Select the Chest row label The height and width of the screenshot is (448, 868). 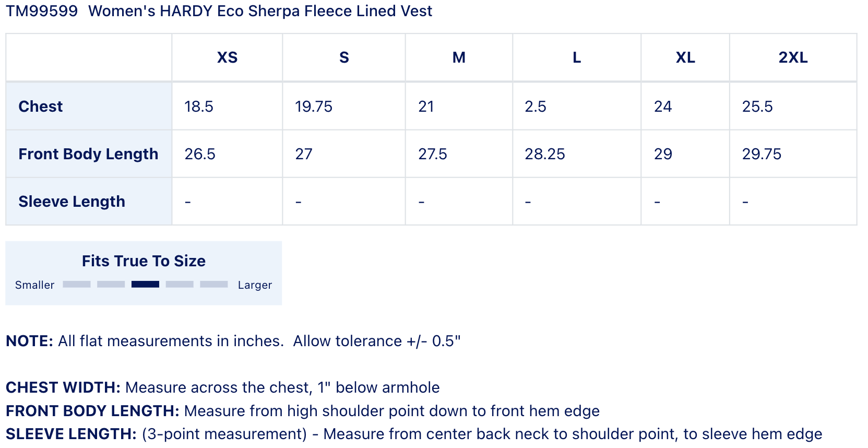pos(41,107)
